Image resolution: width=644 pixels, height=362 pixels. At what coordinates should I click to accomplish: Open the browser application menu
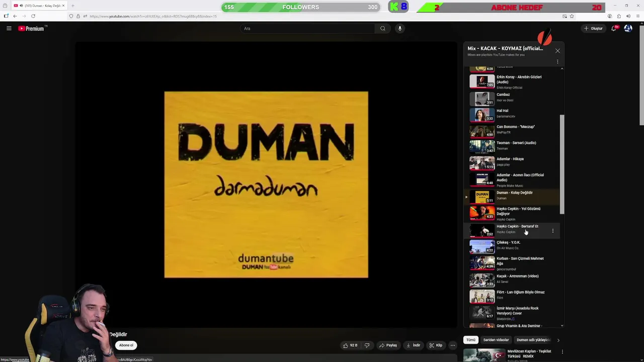[x=639, y=16]
